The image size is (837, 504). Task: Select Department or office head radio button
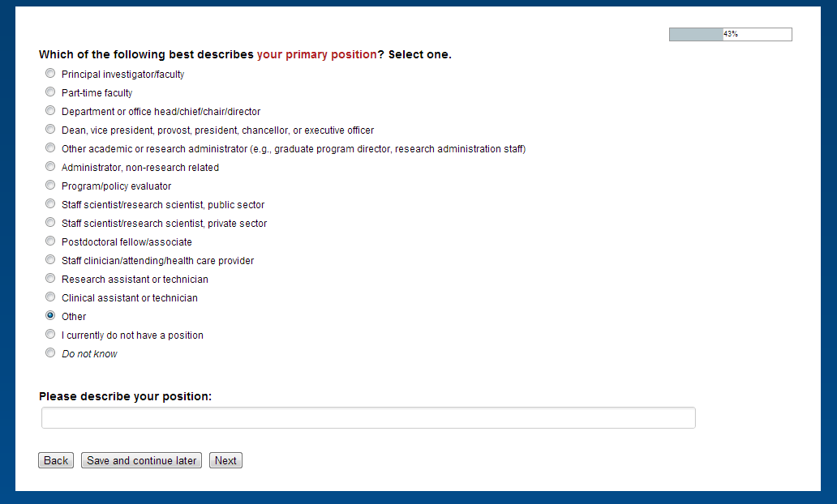tap(50, 111)
